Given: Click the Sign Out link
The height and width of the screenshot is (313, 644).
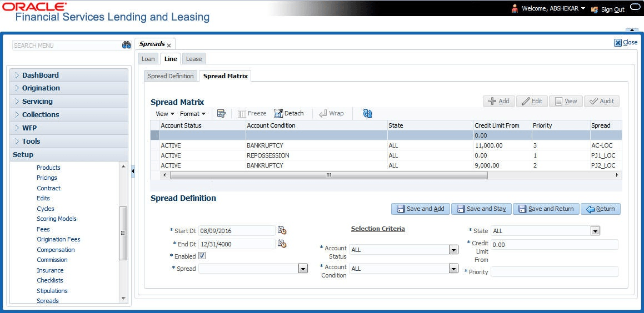Looking at the screenshot, I should point(613,9).
